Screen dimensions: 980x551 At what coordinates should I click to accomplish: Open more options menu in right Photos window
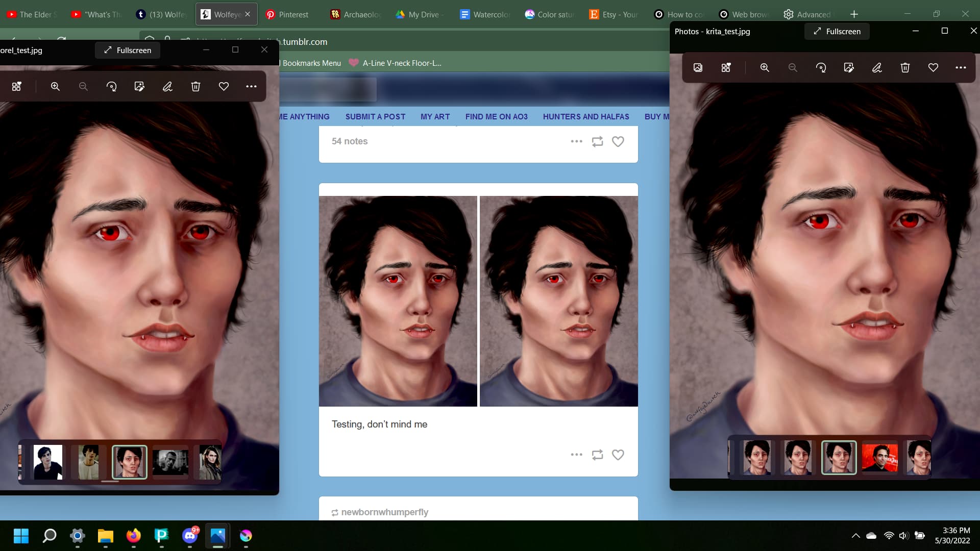tap(961, 68)
